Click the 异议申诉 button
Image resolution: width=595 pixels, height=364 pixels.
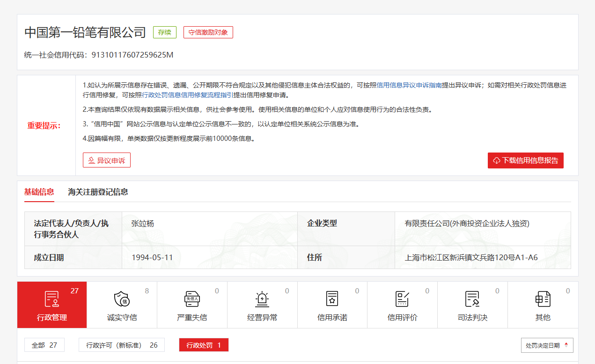[x=107, y=160]
